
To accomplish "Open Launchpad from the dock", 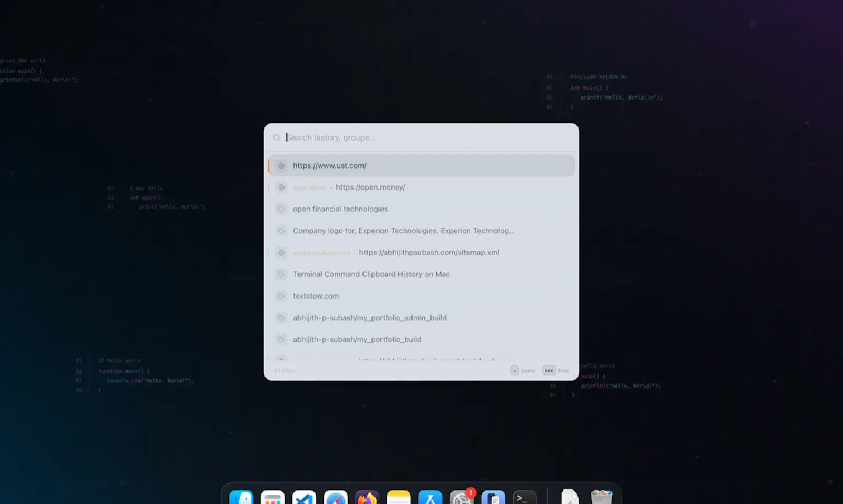I will (272, 497).
